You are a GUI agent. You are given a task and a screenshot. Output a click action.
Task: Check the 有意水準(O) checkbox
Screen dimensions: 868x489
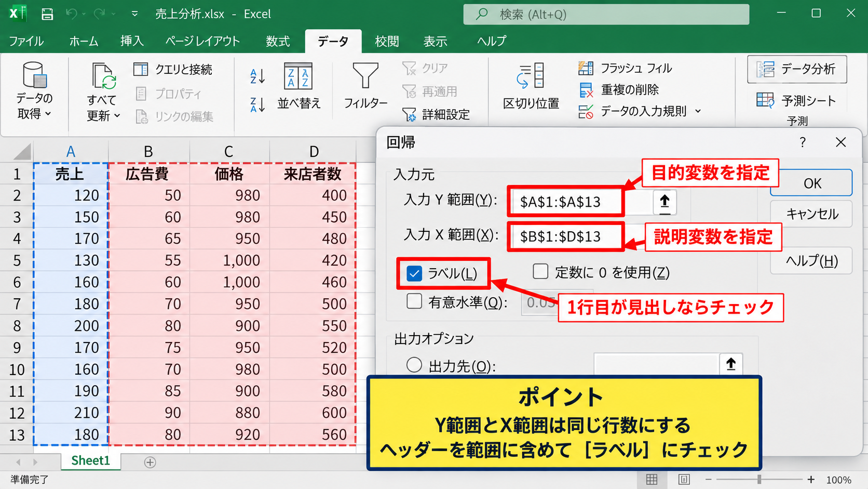click(414, 301)
